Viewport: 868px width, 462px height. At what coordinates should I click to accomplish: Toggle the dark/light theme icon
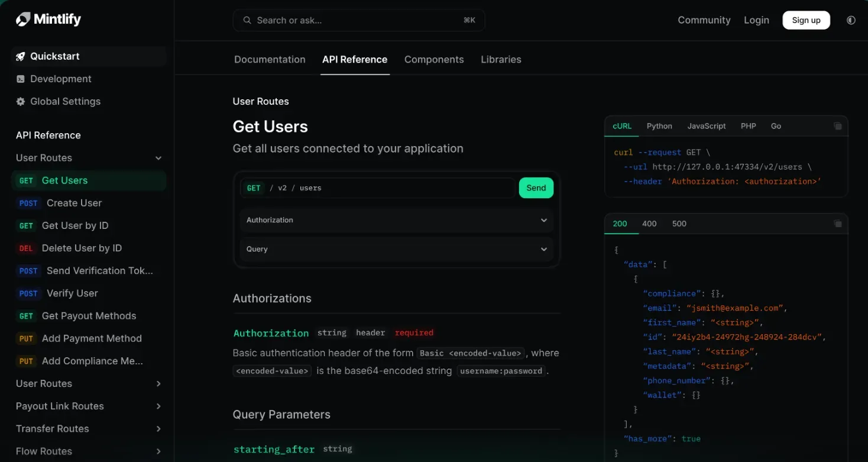[851, 20]
